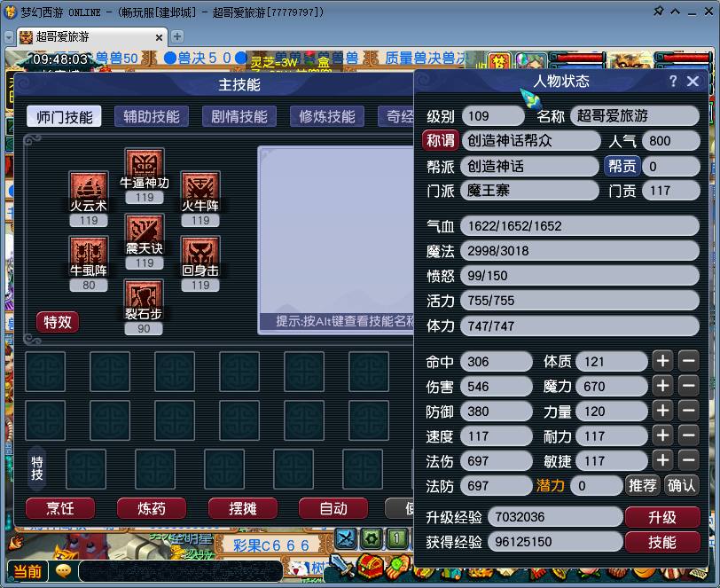Click the help question mark on the 人物状态 window

coord(674,81)
